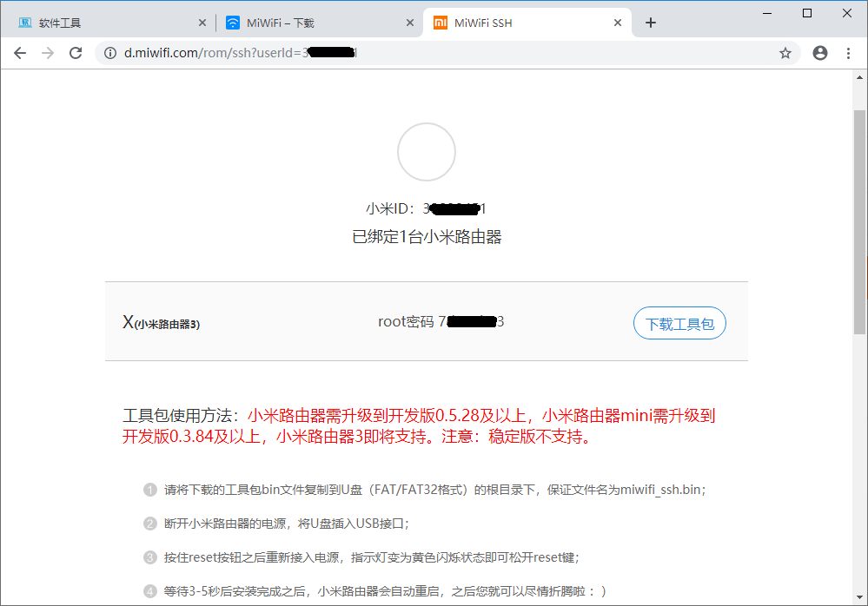Open the Chrome profile account icon
Image resolution: width=868 pixels, height=606 pixels.
pos(820,53)
